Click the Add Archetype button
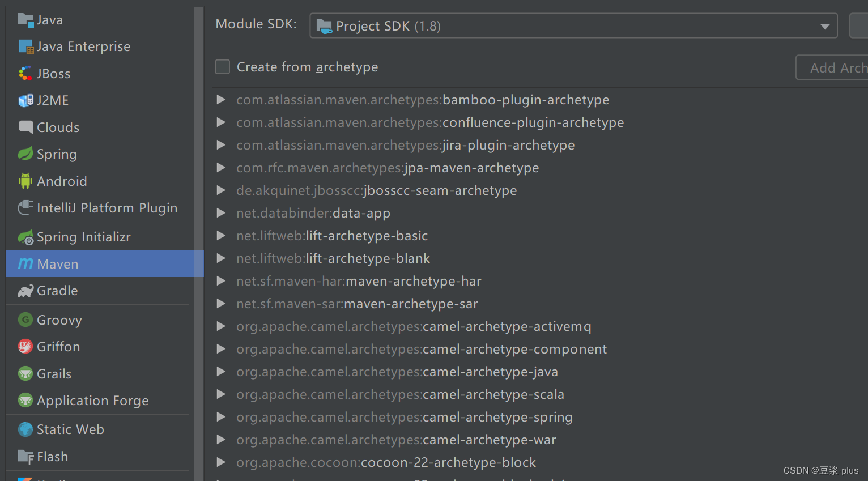The image size is (868, 481). (x=832, y=67)
